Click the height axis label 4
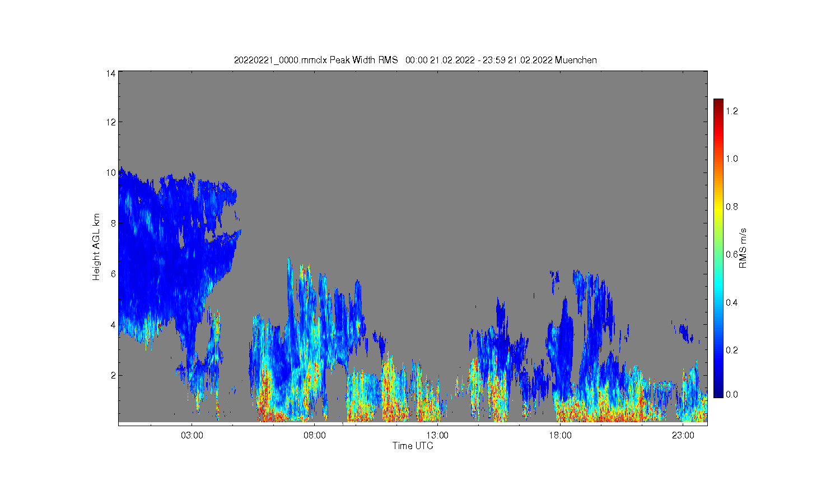Image resolution: width=840 pixels, height=504 pixels. (113, 325)
